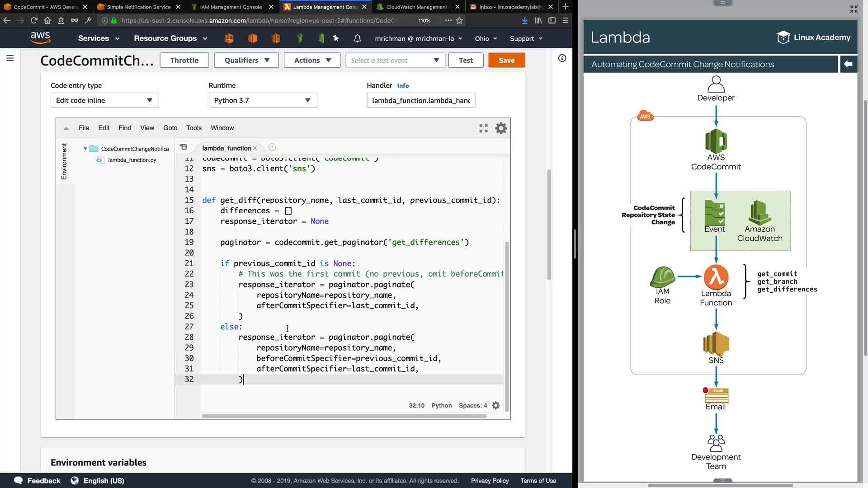Open the AWS notifications bell
The height and width of the screenshot is (488, 868).
coord(357,38)
